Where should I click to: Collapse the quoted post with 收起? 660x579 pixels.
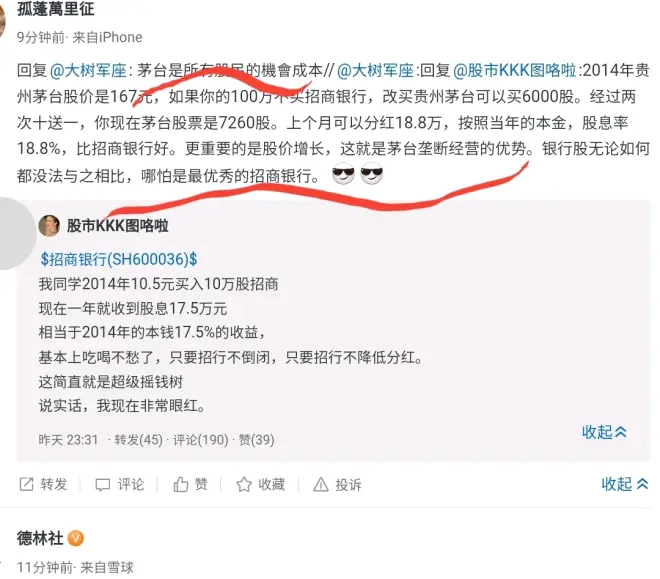pos(604,432)
